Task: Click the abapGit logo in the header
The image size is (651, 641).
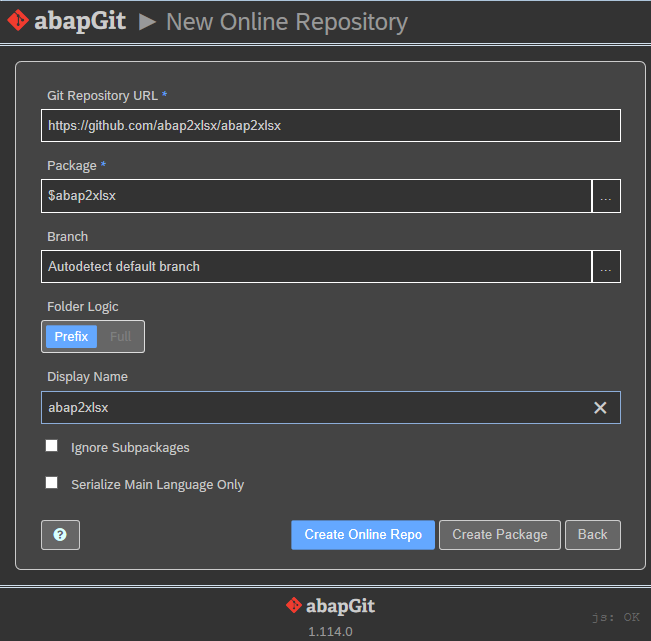Action: pyautogui.click(x=66, y=21)
